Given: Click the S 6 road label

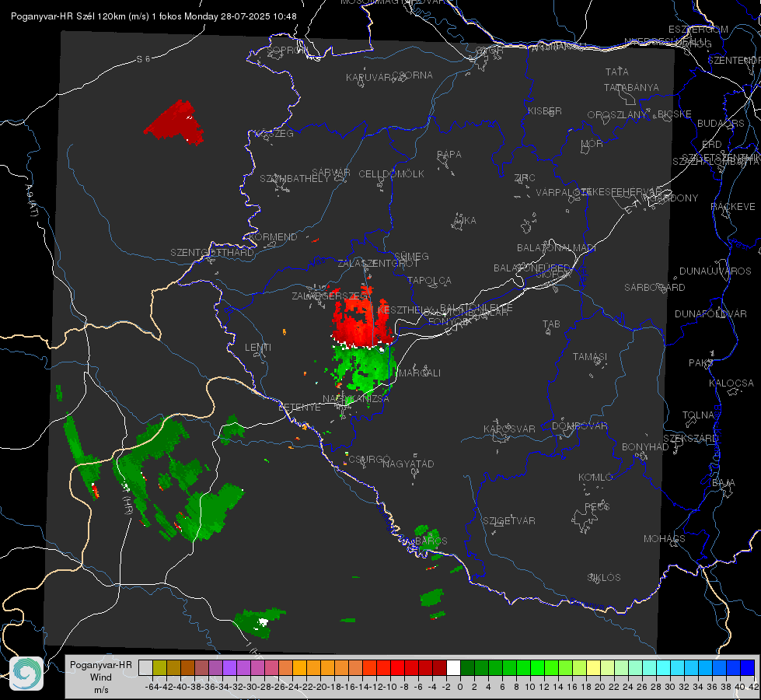Looking at the screenshot, I should (143, 59).
